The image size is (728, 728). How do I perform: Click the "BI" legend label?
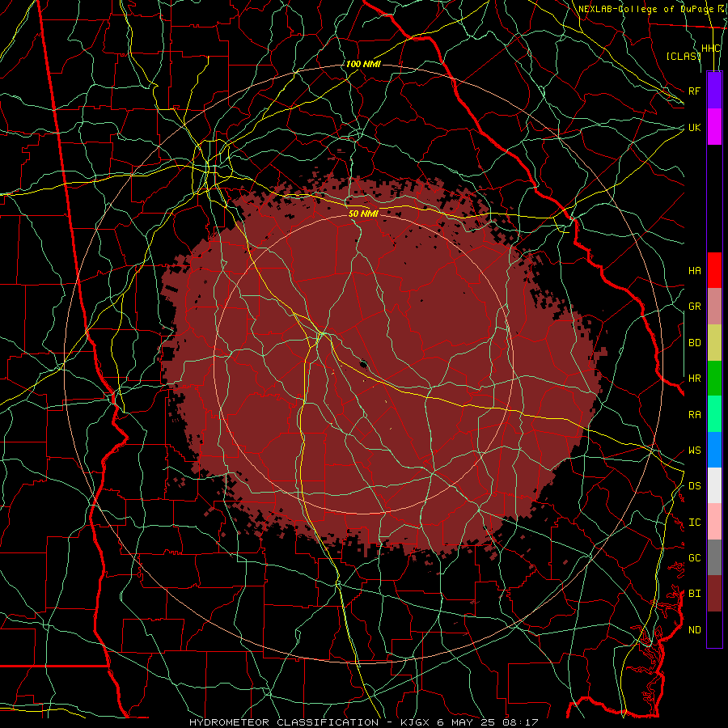[695, 594]
